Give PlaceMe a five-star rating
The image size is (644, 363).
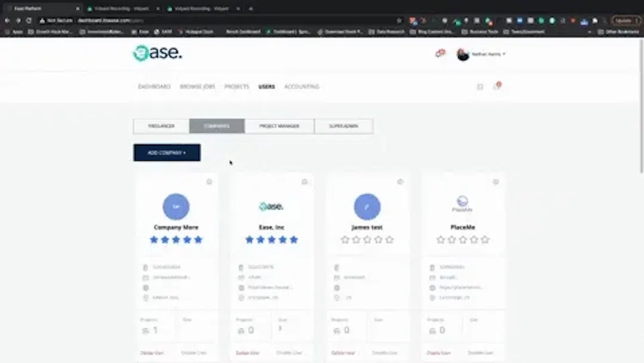pos(485,239)
